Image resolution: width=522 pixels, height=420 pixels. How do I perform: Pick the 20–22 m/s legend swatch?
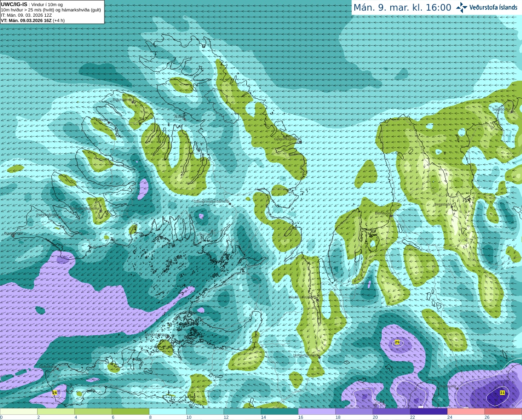391,411
